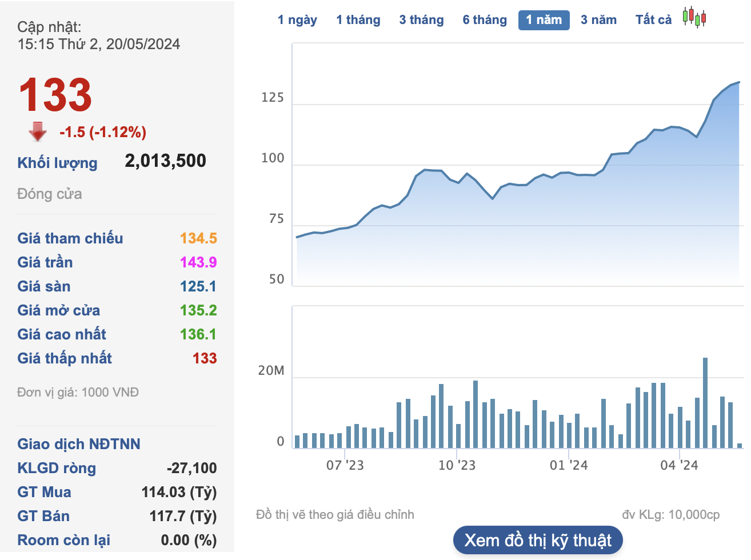
Task: Click the 'Khối lượng' label
Action: 57,163
